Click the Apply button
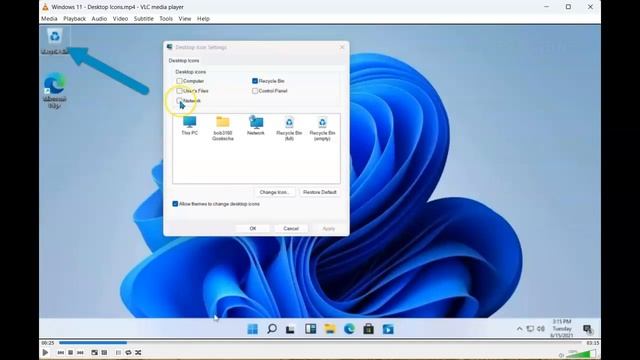This screenshot has width=640, height=360. point(329,229)
